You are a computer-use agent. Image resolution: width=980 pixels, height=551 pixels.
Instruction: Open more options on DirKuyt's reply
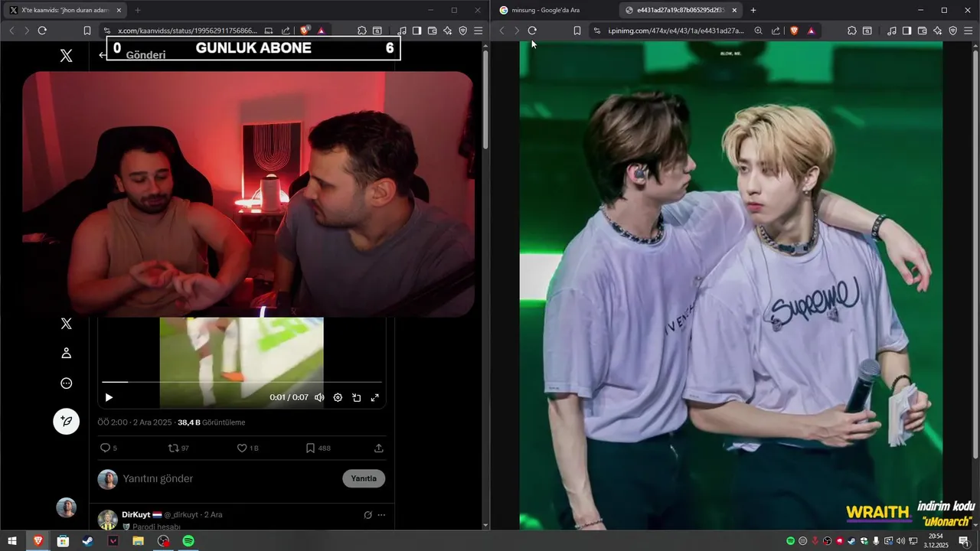point(381,515)
